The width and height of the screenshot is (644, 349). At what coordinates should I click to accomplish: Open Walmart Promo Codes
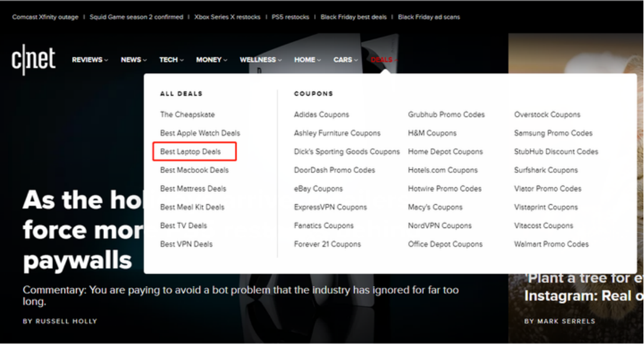coord(551,244)
